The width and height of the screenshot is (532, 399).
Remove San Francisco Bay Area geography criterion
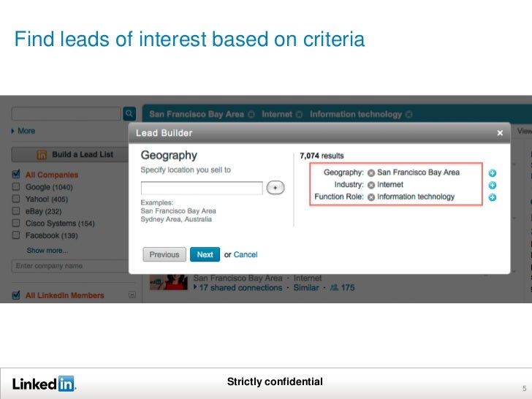[371, 173]
